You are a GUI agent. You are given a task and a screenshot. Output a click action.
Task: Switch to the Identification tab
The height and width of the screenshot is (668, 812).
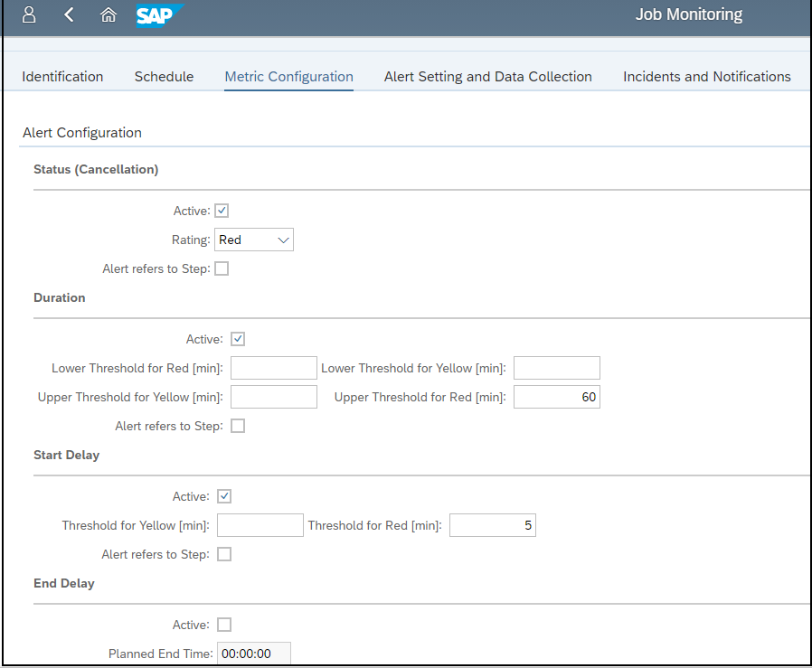coord(62,77)
